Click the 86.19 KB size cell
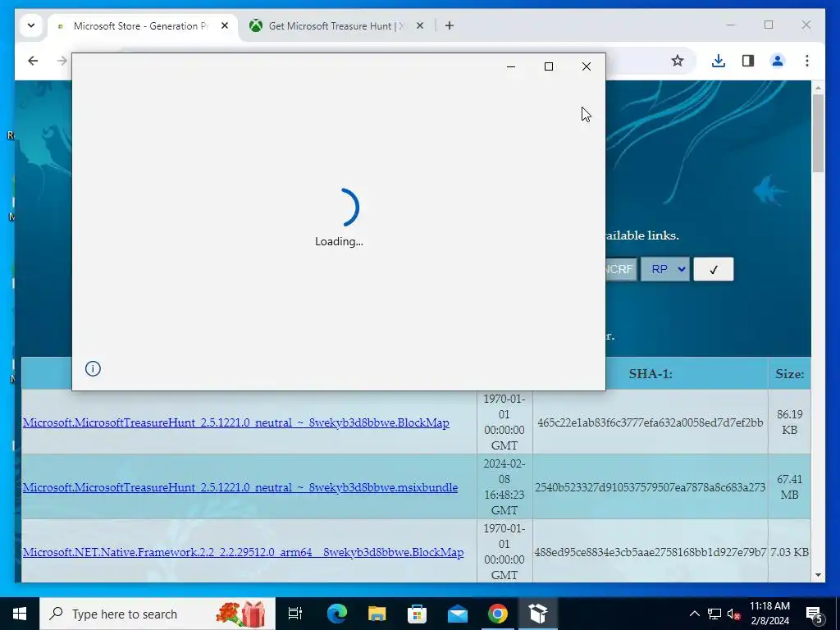Screen dimensions: 840x630 (x=789, y=422)
